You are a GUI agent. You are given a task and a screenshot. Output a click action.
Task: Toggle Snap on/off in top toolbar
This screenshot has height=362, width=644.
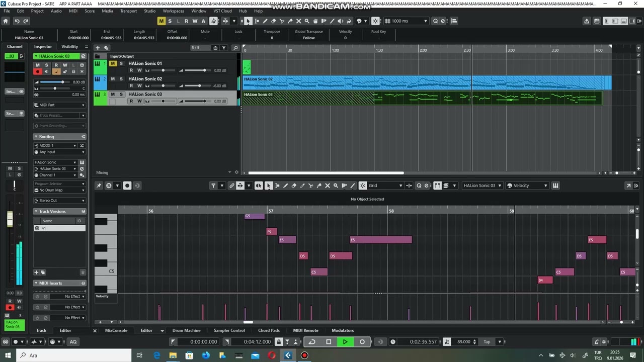point(375,21)
